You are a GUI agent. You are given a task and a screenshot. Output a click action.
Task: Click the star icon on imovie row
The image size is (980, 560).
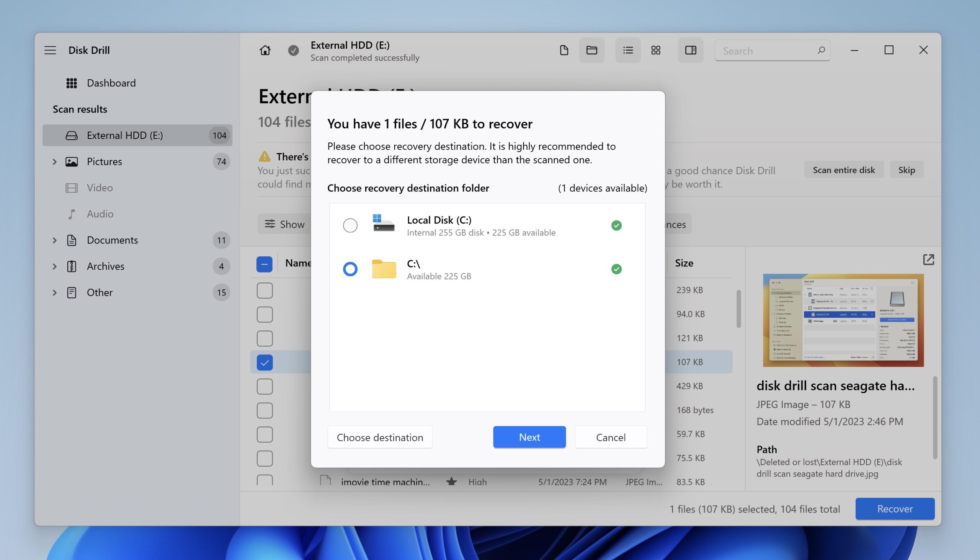[x=452, y=482]
